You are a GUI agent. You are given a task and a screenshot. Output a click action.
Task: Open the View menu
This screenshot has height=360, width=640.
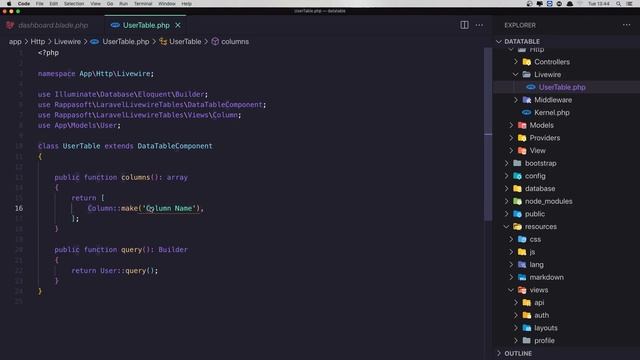(96, 4)
